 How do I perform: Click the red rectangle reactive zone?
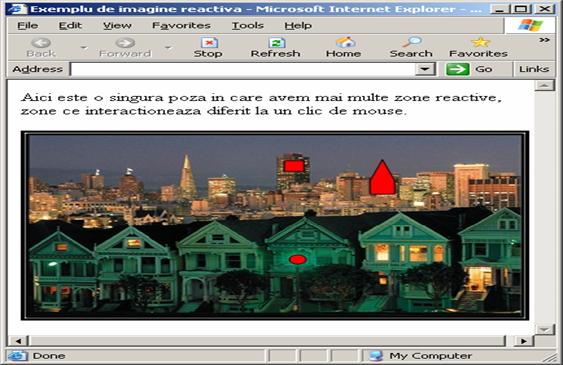(294, 166)
